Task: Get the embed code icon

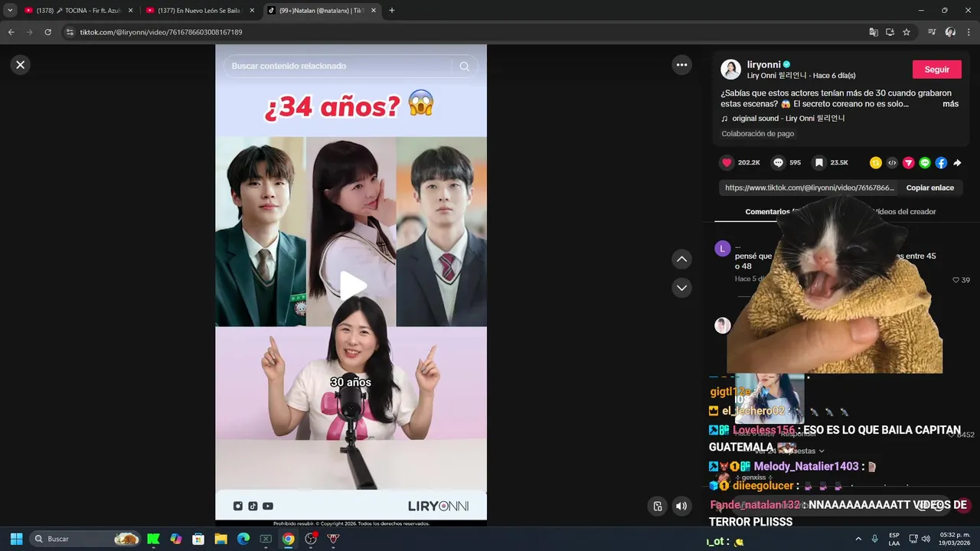Action: pyautogui.click(x=892, y=162)
